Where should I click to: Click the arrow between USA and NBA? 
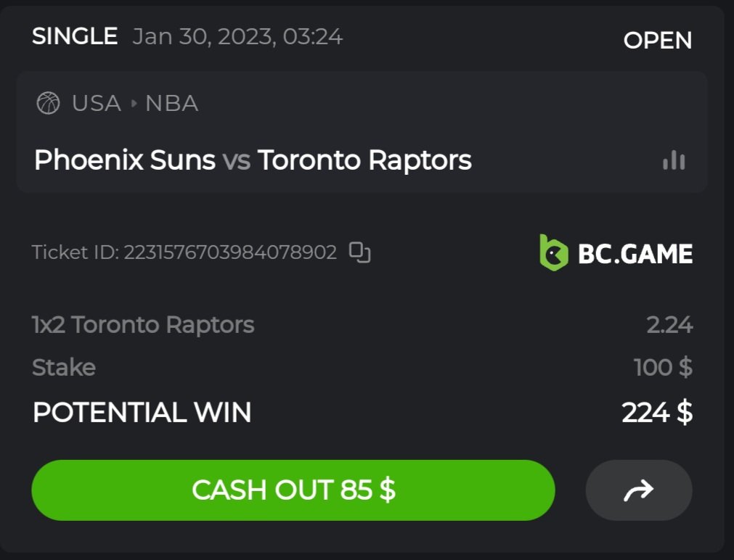[x=134, y=103]
